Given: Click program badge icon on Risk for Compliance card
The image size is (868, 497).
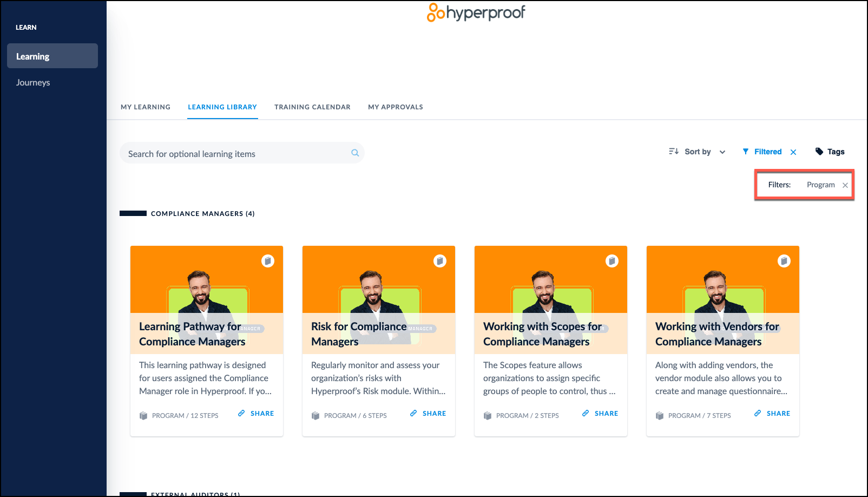Looking at the screenshot, I should coord(440,261).
